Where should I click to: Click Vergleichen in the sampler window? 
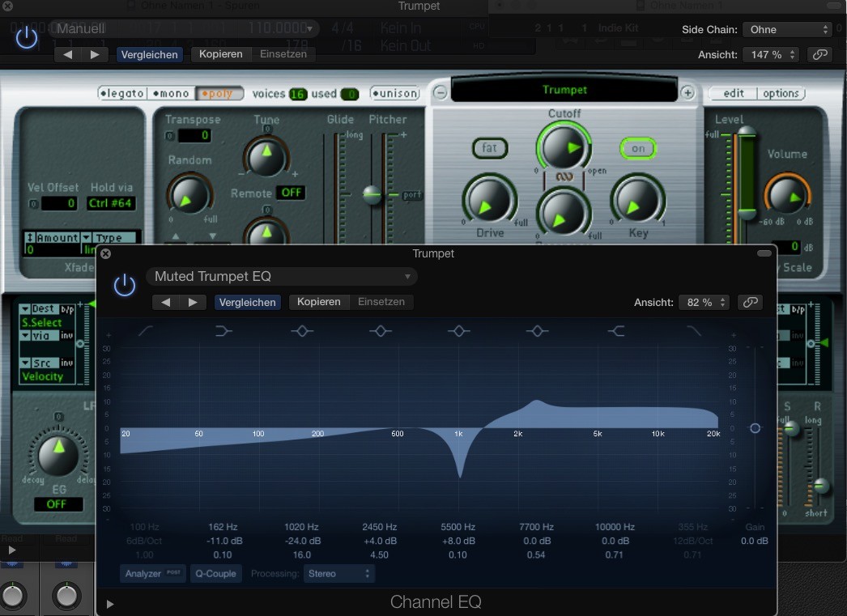pos(149,54)
